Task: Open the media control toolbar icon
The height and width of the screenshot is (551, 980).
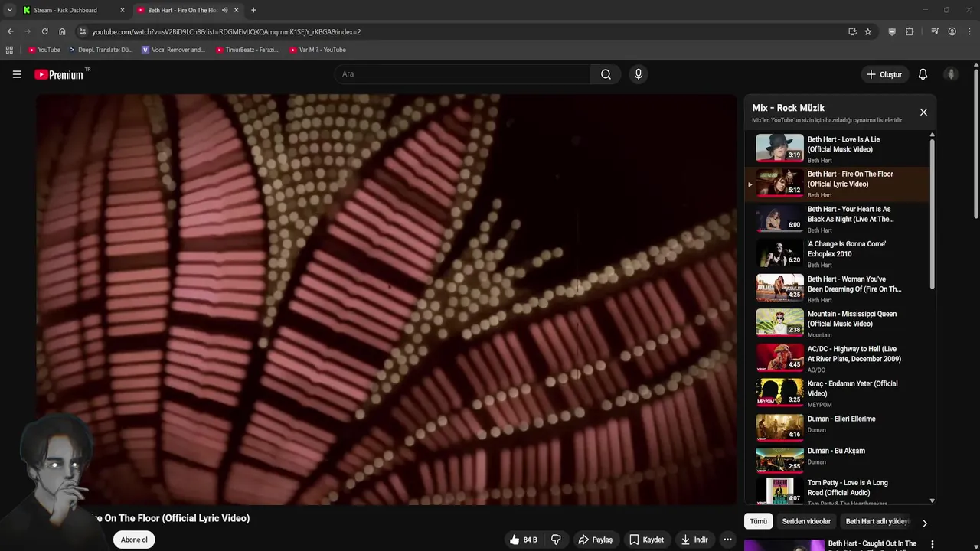Action: (935, 31)
